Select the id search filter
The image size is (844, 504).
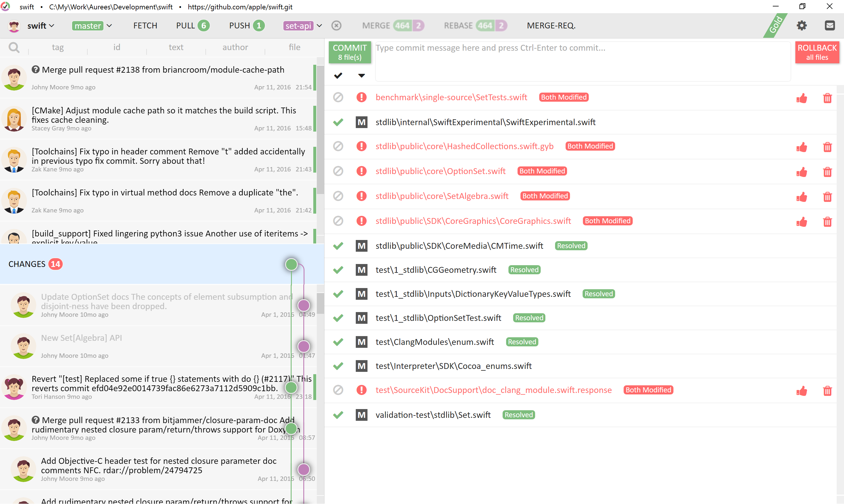117,47
